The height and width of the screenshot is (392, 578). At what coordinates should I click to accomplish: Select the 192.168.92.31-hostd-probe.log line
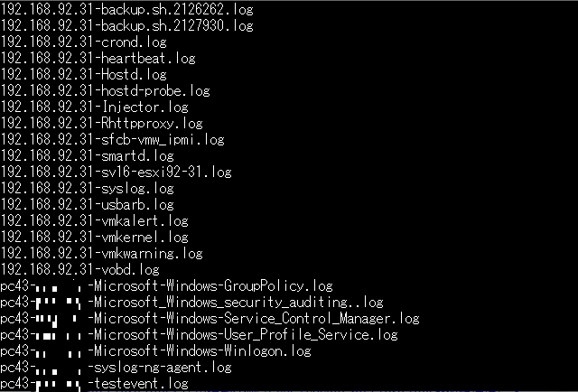pos(105,90)
